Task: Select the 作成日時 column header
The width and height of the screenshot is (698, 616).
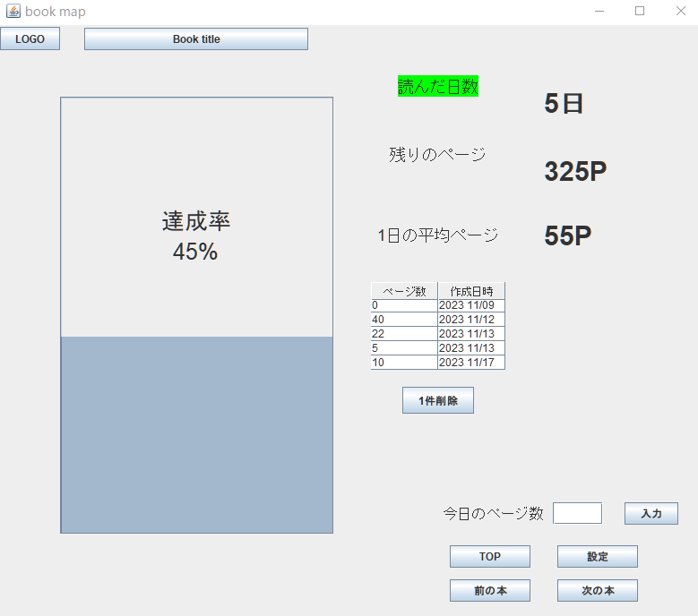Action: 471,291
